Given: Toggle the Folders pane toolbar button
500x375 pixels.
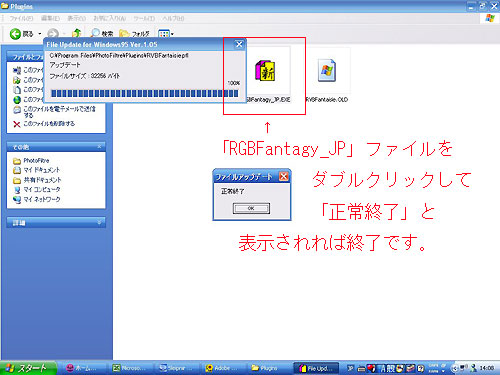Looking at the screenshot, I should (x=134, y=34).
